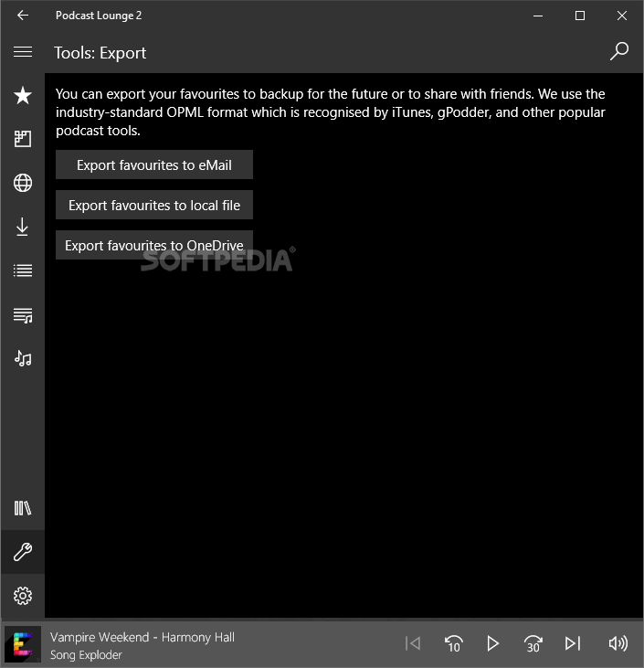Open the library books icon

tap(23, 508)
